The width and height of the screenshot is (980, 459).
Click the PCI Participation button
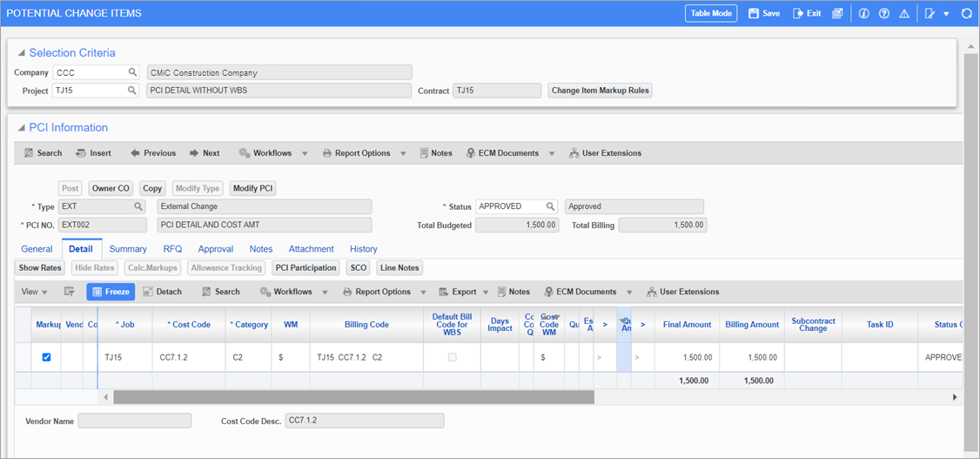coord(306,268)
